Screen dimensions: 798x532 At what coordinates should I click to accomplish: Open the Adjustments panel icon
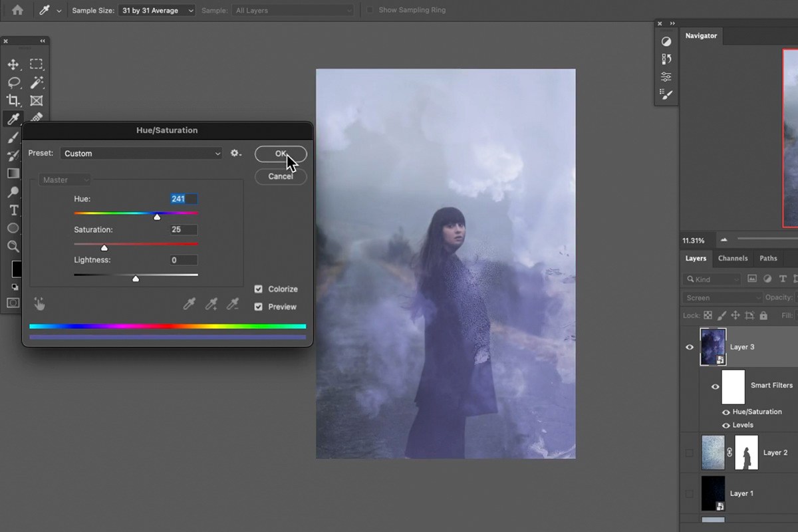[x=666, y=41]
